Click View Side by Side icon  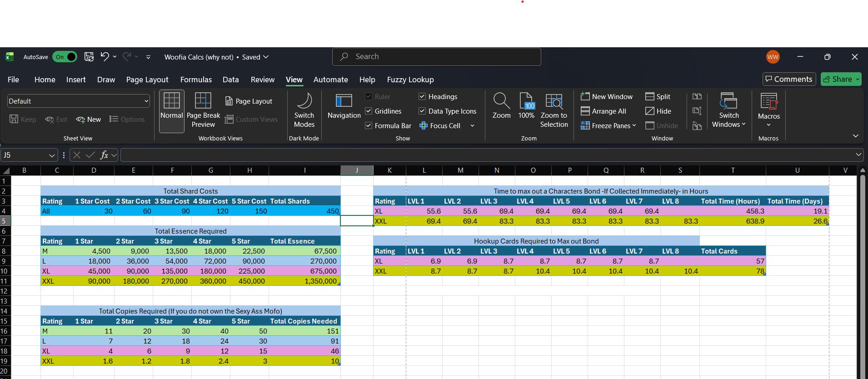tap(697, 97)
